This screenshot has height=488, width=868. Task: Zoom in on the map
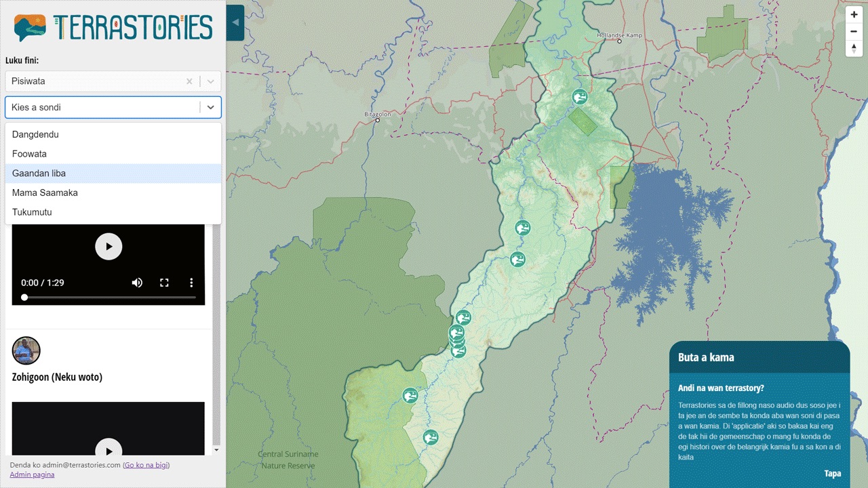pos(854,14)
